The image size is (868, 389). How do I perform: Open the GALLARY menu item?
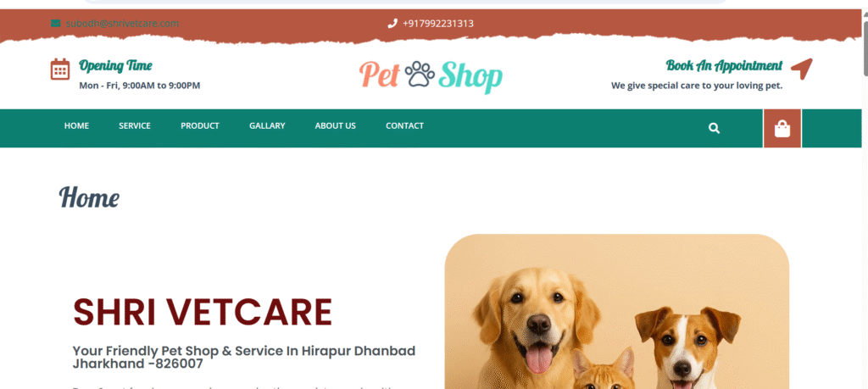tap(267, 125)
